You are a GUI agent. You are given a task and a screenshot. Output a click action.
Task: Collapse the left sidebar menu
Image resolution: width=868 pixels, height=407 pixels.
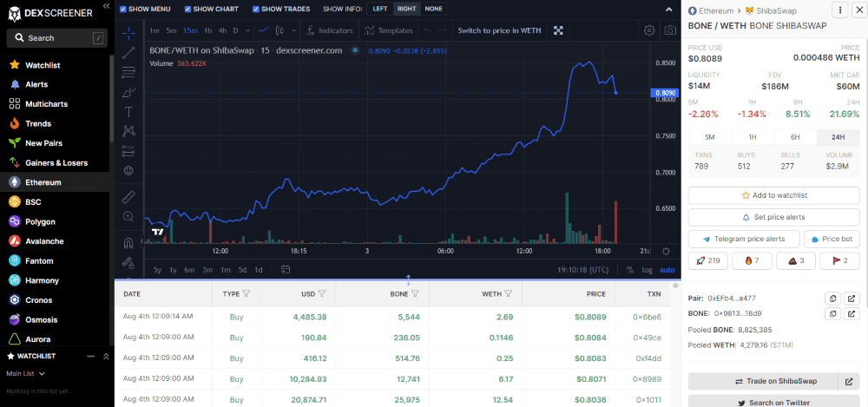106,5
